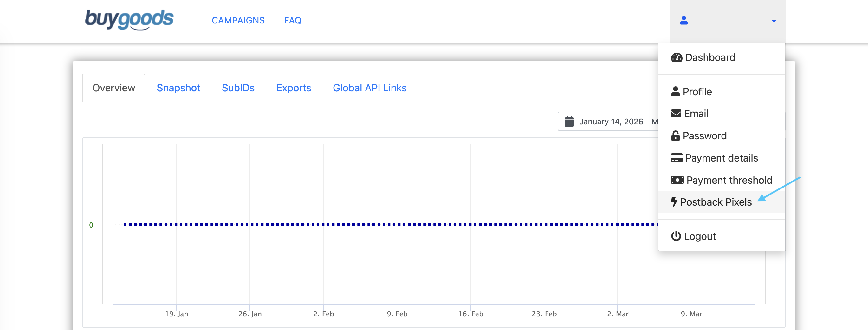Click the Payment details card icon
This screenshot has width=868, height=330.
pyautogui.click(x=676, y=158)
